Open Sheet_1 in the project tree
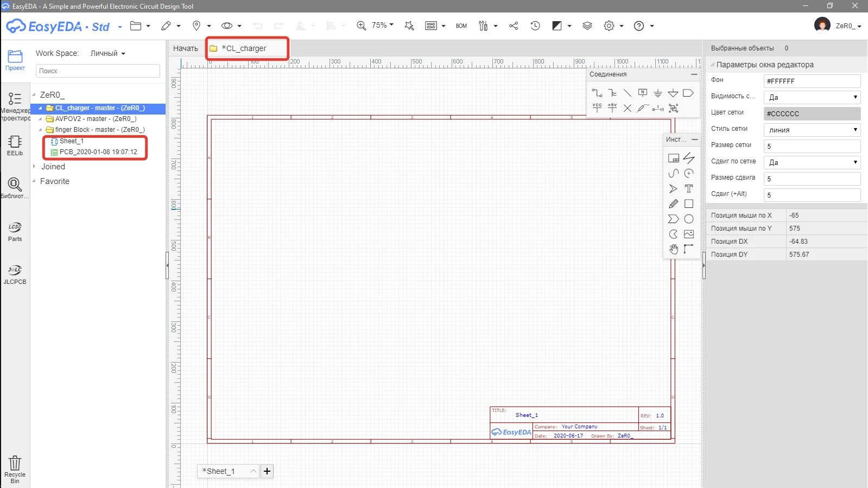868x488 pixels. tap(72, 141)
